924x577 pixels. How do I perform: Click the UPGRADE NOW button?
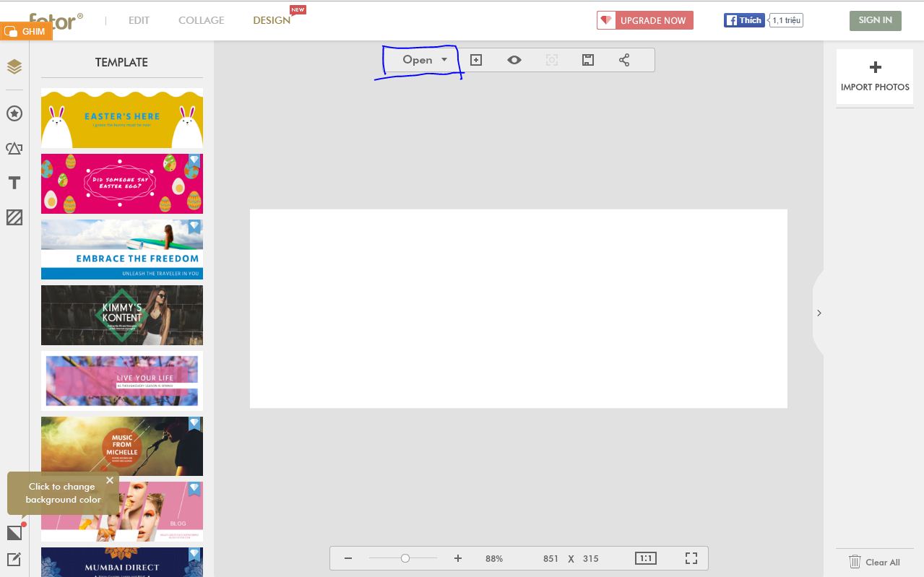(645, 20)
